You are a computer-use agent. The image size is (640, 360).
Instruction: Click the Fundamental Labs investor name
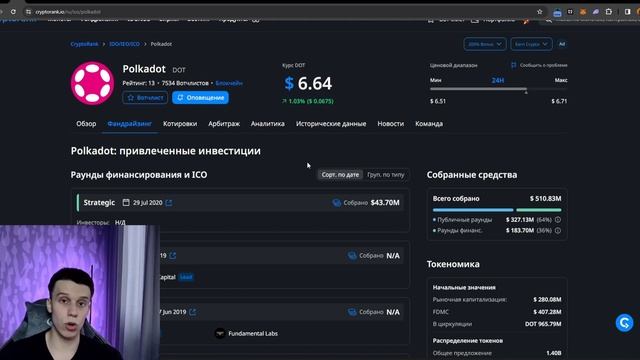tap(253, 333)
